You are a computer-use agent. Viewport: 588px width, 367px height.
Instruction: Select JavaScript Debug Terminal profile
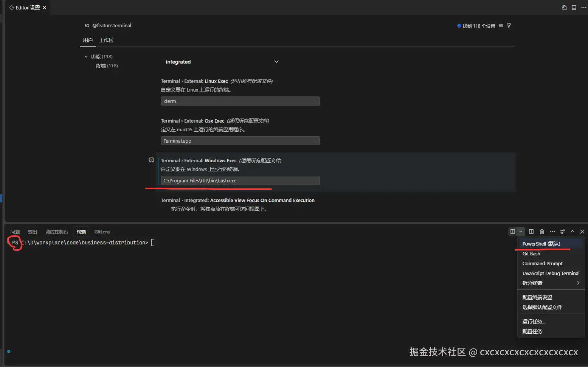(551, 273)
